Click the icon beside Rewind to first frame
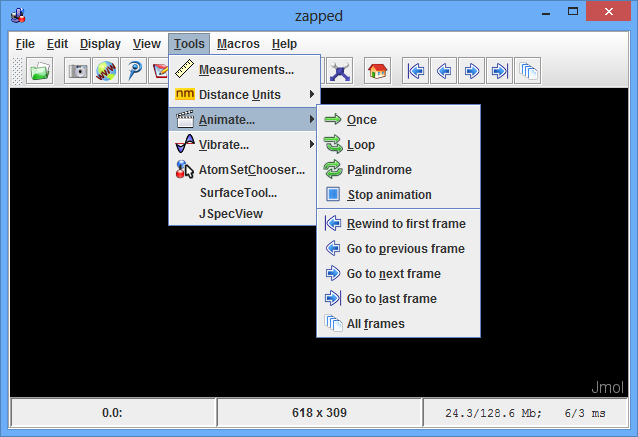The height and width of the screenshot is (437, 638). [333, 223]
